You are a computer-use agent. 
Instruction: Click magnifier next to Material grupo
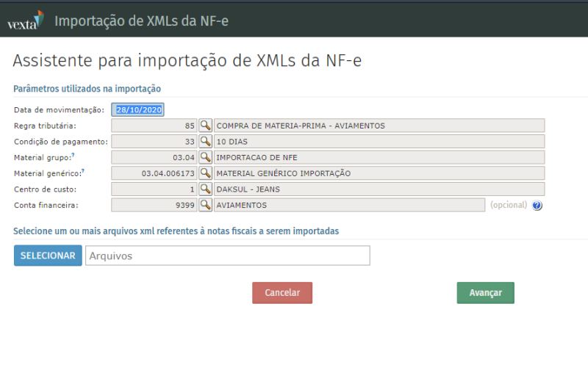pyautogui.click(x=206, y=157)
